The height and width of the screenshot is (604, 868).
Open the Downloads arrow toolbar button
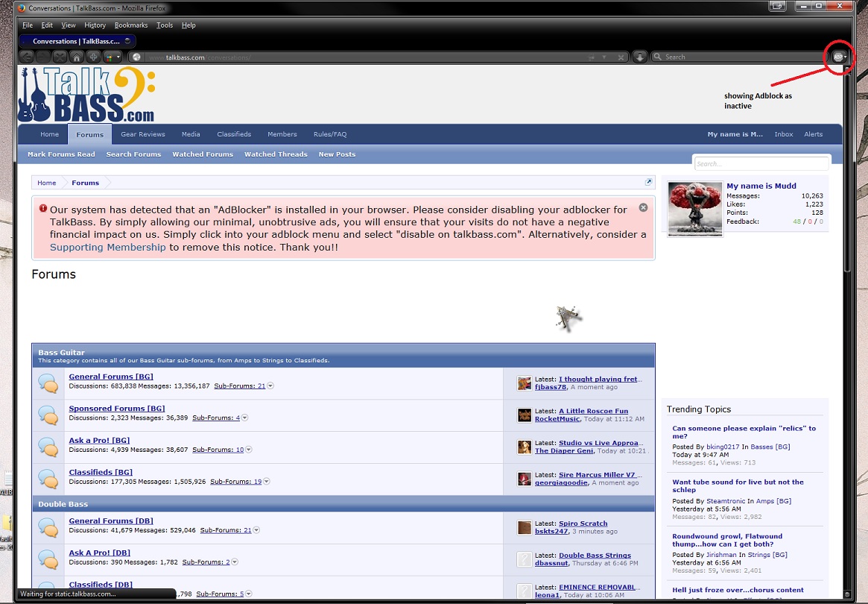[640, 57]
